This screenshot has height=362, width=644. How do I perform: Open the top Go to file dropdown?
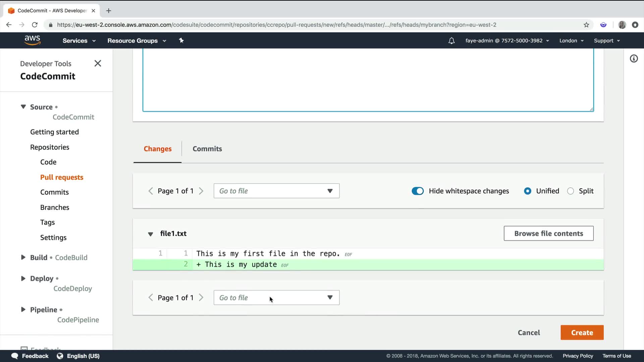(276, 191)
